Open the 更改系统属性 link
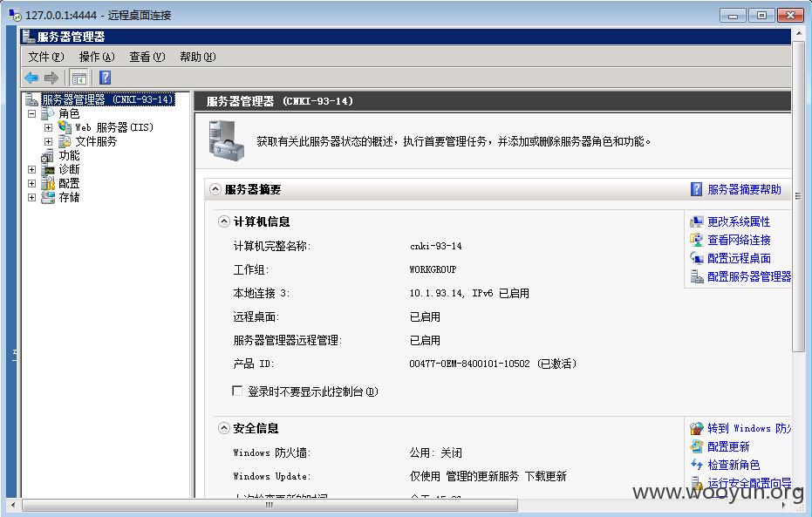 [x=739, y=222]
